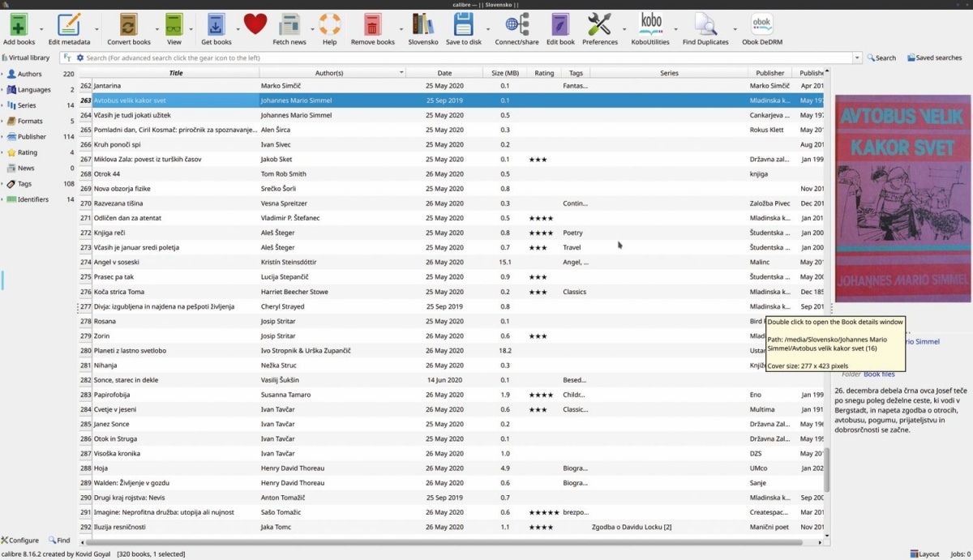Viewport: 973px width, 560px height.
Task: Sort the book list by Date column
Action: point(444,73)
